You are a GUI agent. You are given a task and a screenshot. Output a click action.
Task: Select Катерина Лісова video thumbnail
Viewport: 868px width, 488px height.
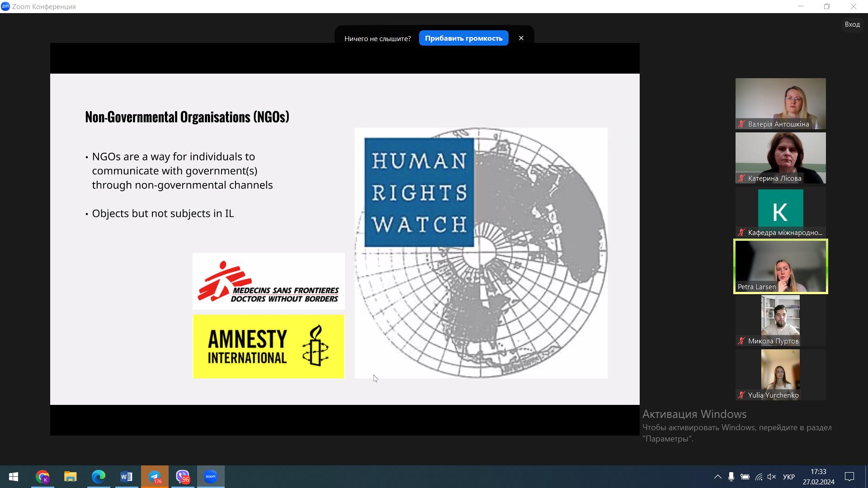pyautogui.click(x=780, y=158)
